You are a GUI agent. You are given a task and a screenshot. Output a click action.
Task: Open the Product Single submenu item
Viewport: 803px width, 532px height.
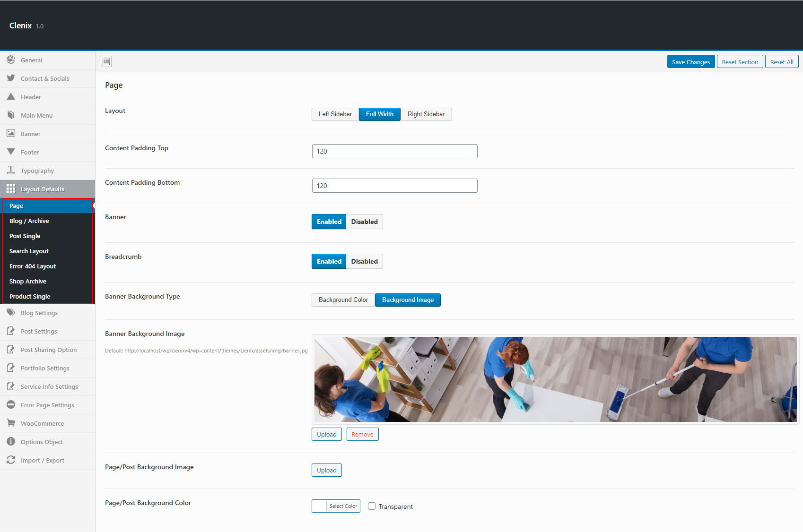tap(47, 297)
